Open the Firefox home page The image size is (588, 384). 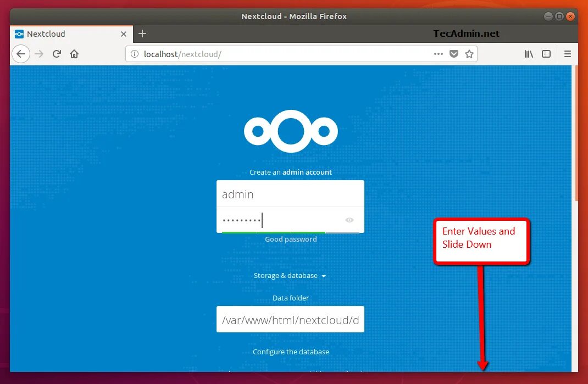74,54
